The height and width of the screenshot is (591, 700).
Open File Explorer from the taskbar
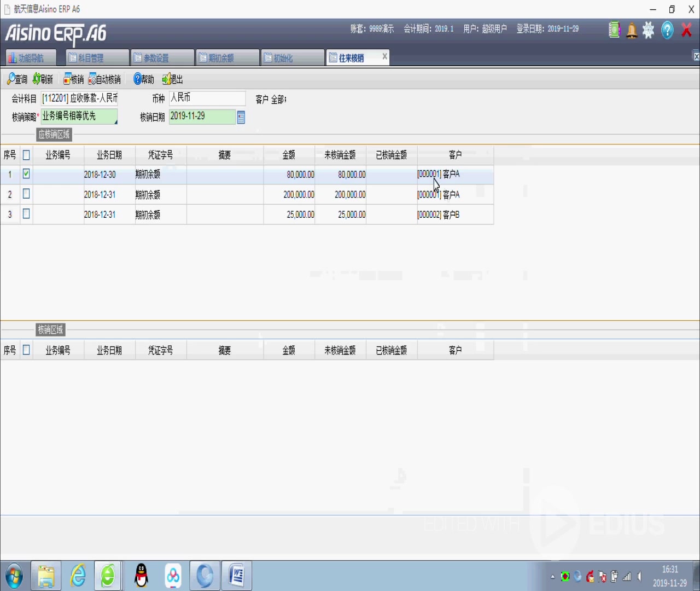point(46,576)
